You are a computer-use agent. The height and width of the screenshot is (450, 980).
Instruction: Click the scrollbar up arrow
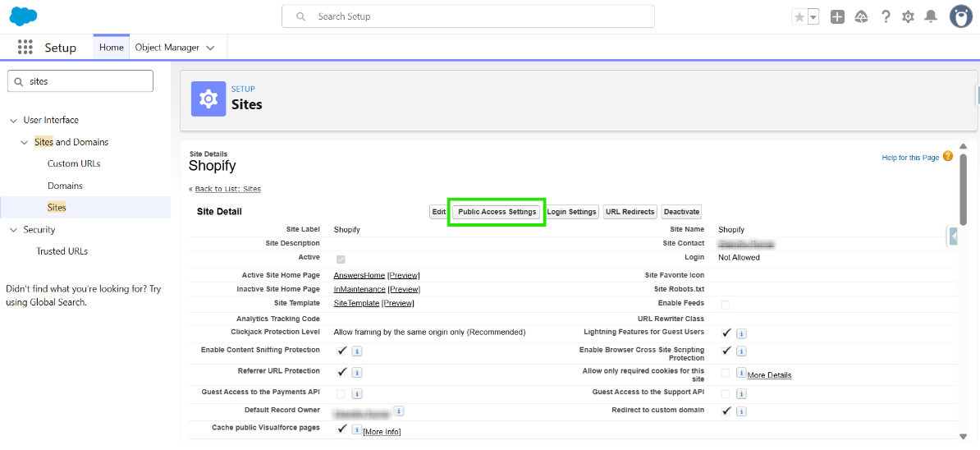click(x=963, y=145)
